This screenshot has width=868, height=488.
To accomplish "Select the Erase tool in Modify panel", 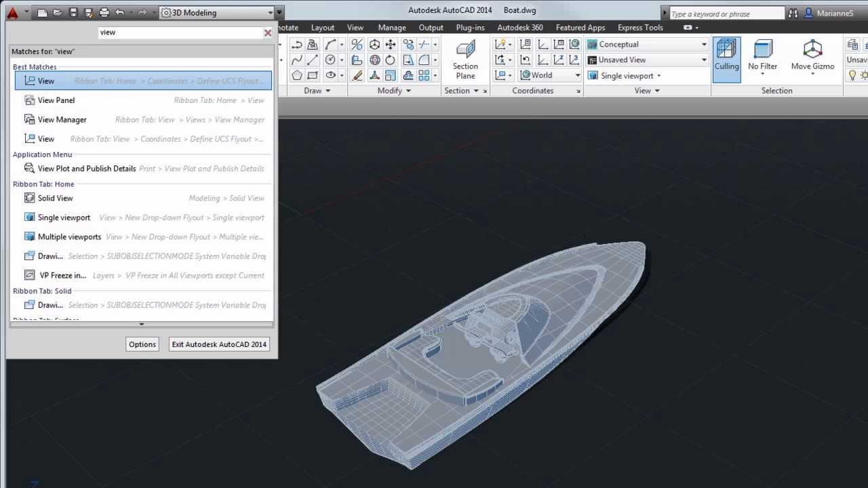I will pyautogui.click(x=357, y=75).
